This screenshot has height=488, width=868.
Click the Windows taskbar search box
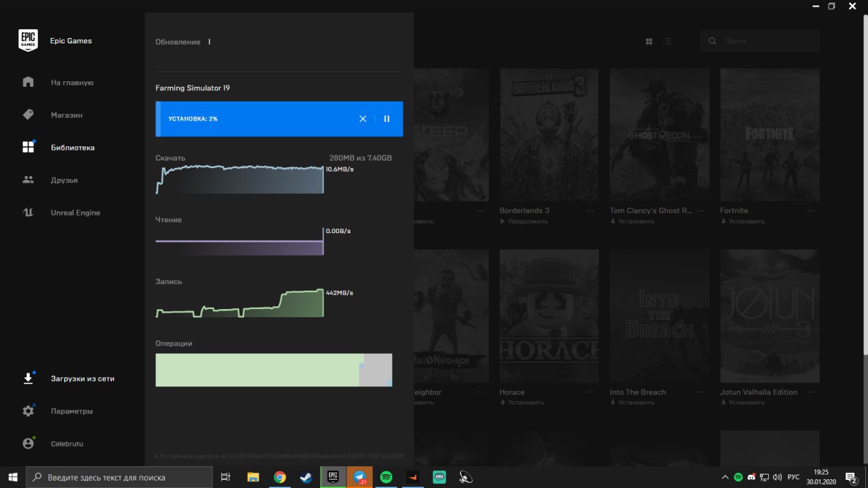coord(121,477)
